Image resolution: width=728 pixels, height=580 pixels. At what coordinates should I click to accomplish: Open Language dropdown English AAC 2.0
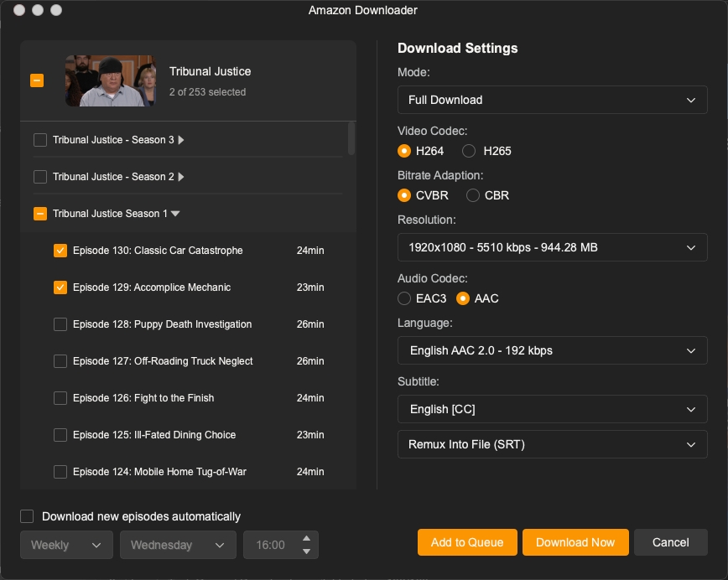tap(552, 350)
